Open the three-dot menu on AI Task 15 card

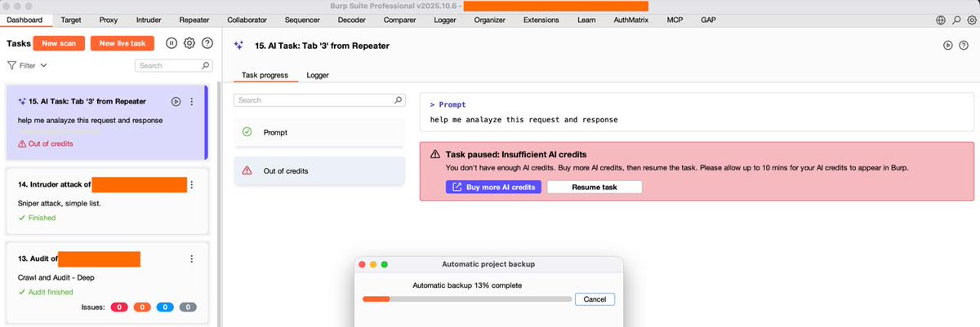191,101
